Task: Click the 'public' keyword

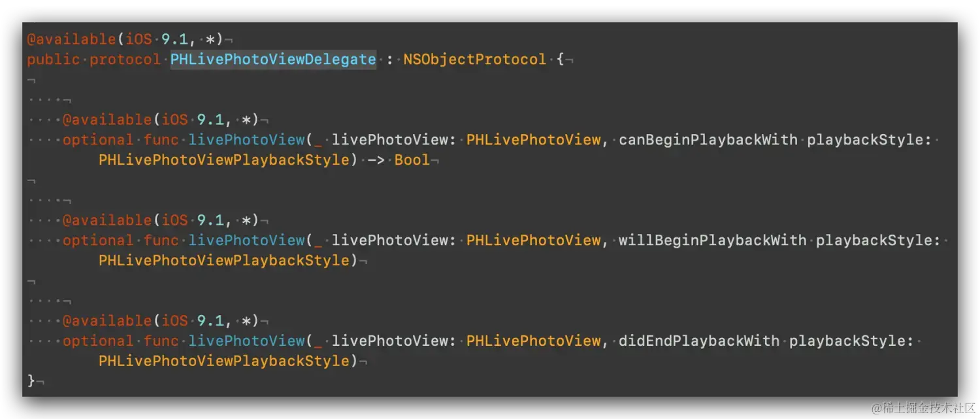Action: click(54, 59)
